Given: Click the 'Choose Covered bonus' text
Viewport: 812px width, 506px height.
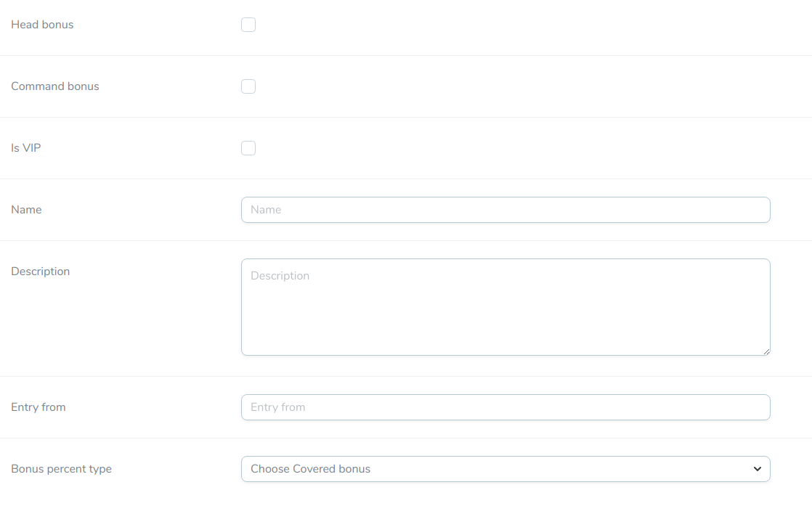Looking at the screenshot, I should [x=310, y=469].
